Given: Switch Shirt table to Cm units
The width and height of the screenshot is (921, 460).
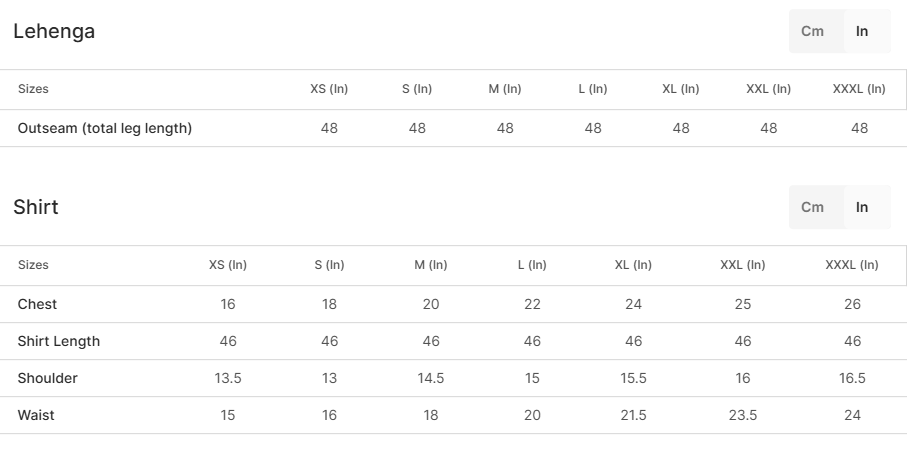Looking at the screenshot, I should click(812, 207).
